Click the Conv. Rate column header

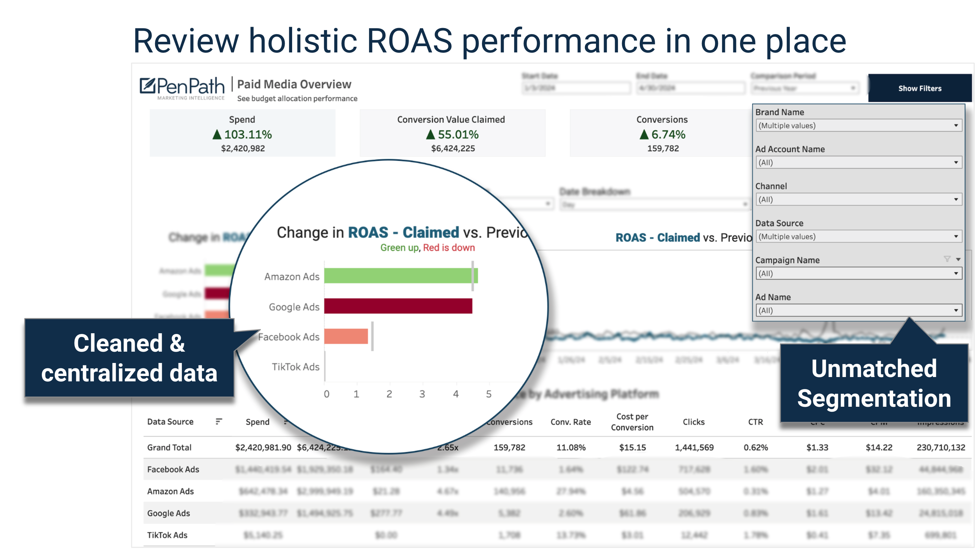(571, 422)
